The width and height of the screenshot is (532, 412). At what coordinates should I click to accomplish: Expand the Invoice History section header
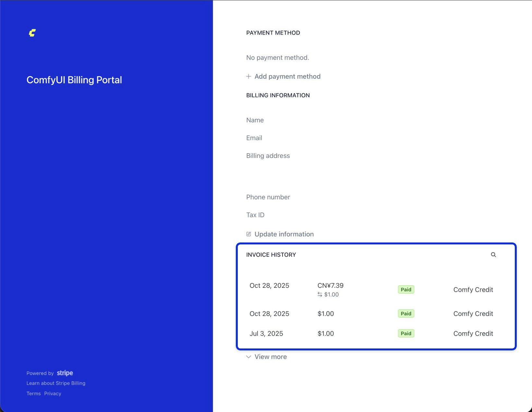(271, 255)
